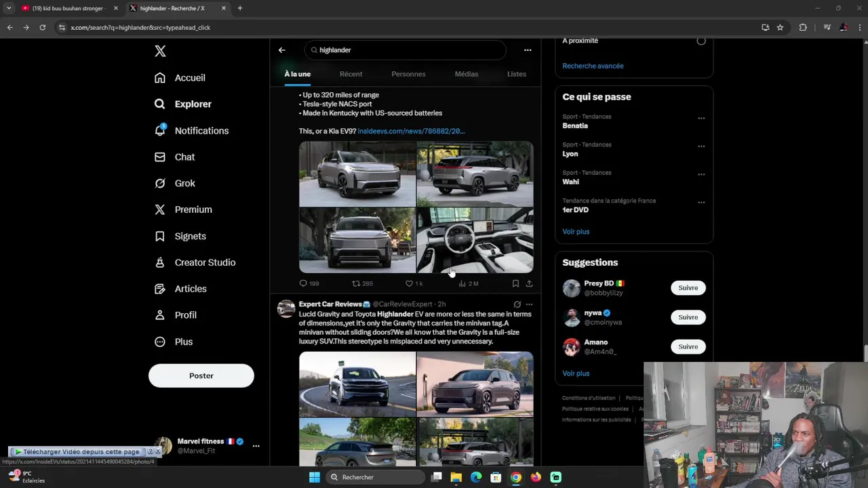Click the Windows Start button
Screen dimensions: 868x488
tap(315, 477)
